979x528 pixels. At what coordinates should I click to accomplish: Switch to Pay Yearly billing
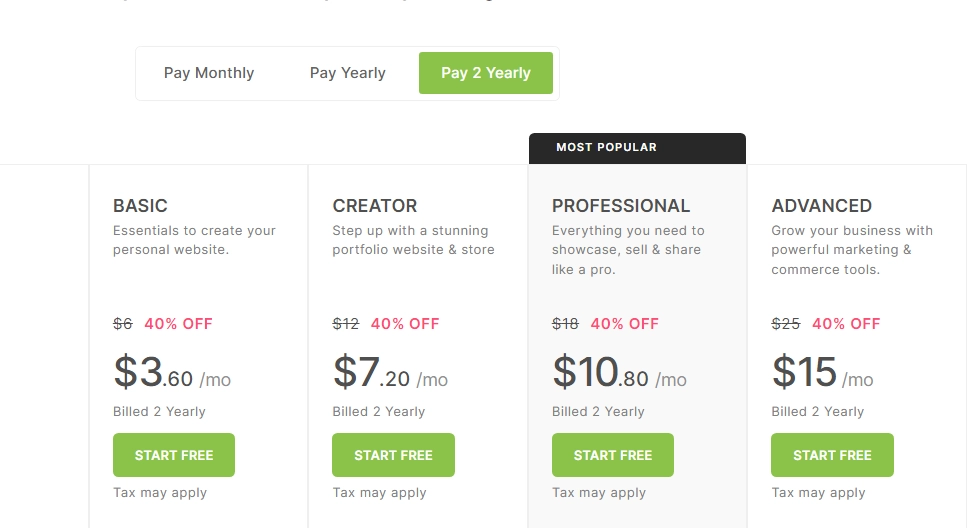tap(348, 73)
